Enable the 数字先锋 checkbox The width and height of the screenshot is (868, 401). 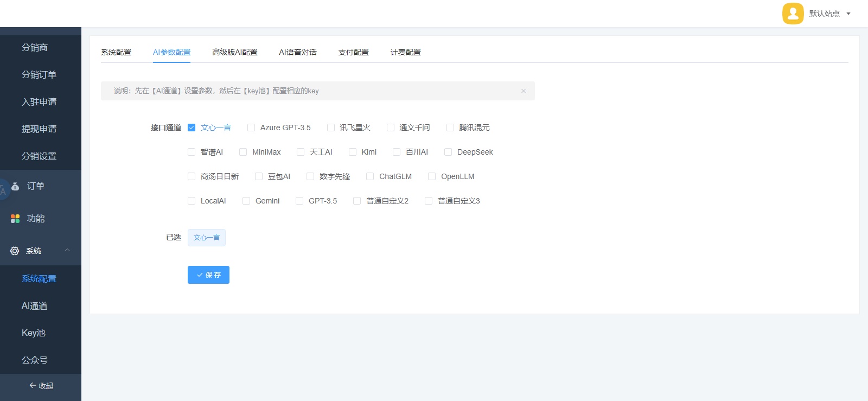[x=310, y=176]
